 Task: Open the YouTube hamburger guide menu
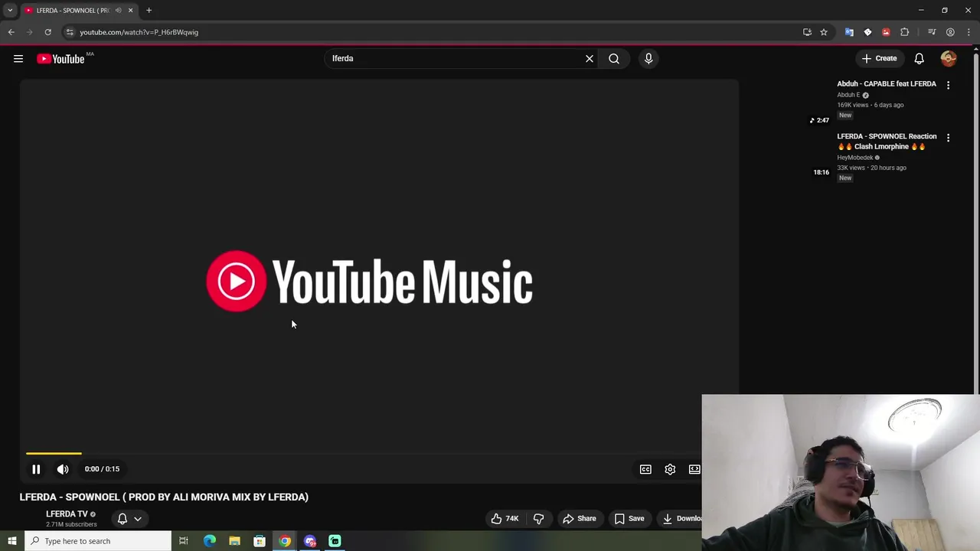18,59
